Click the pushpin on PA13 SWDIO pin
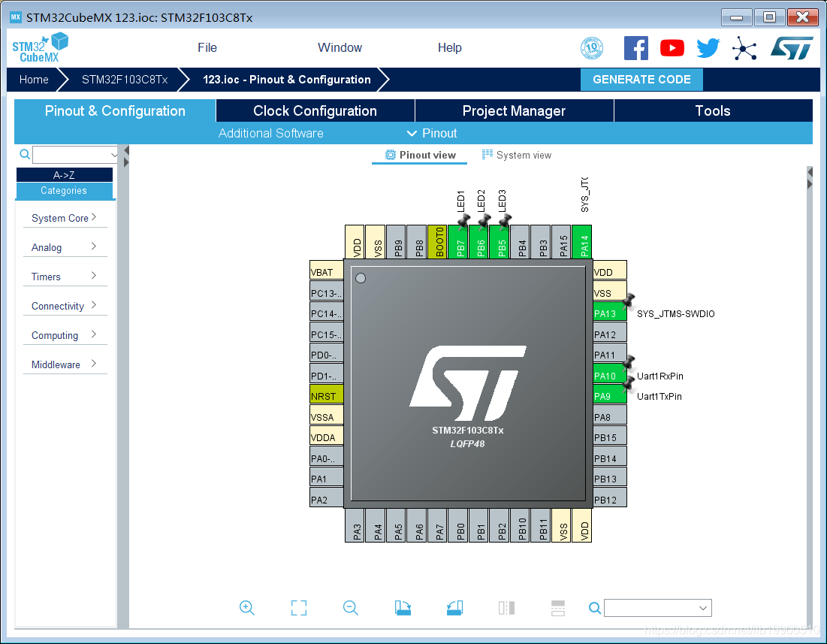 (628, 301)
